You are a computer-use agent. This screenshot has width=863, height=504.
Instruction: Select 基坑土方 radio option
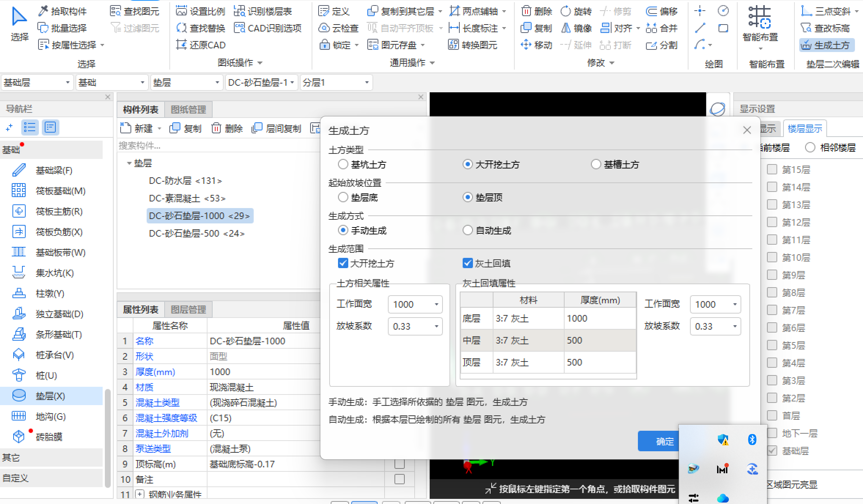coord(343,164)
